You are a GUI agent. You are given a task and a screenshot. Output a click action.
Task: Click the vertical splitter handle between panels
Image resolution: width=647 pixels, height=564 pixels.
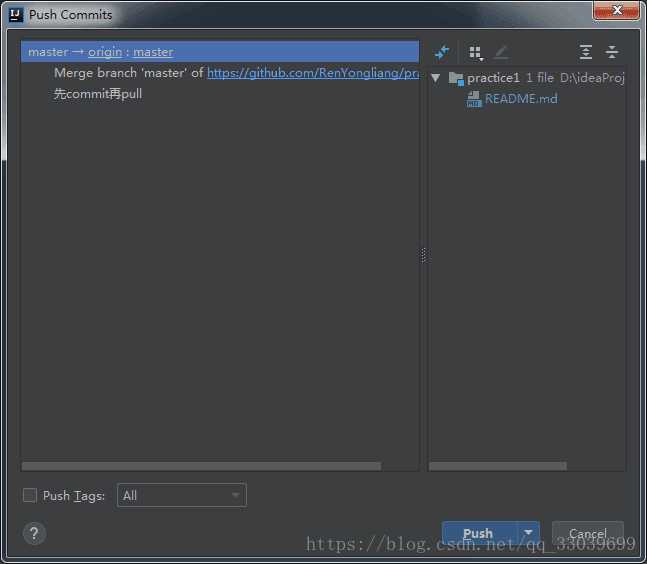423,255
